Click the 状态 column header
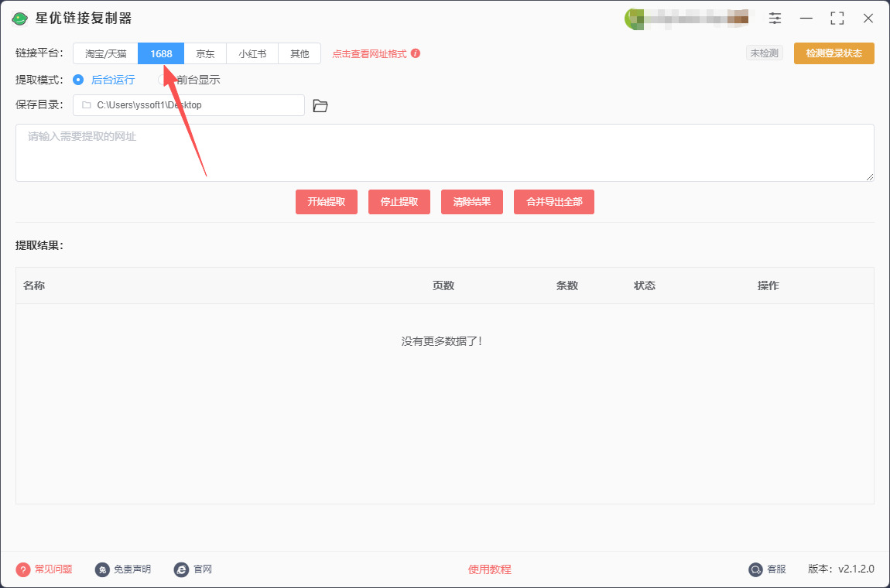890x588 pixels. coord(645,285)
